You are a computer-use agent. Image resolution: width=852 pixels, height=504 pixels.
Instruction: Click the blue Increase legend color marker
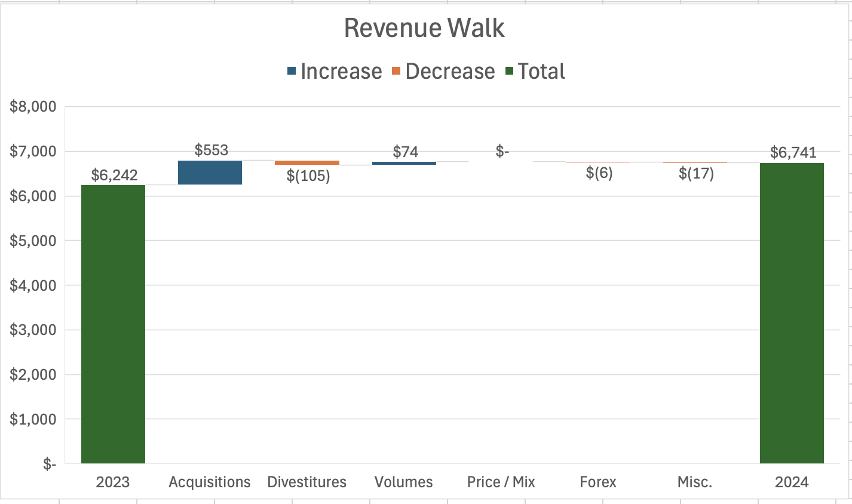pyautogui.click(x=292, y=71)
